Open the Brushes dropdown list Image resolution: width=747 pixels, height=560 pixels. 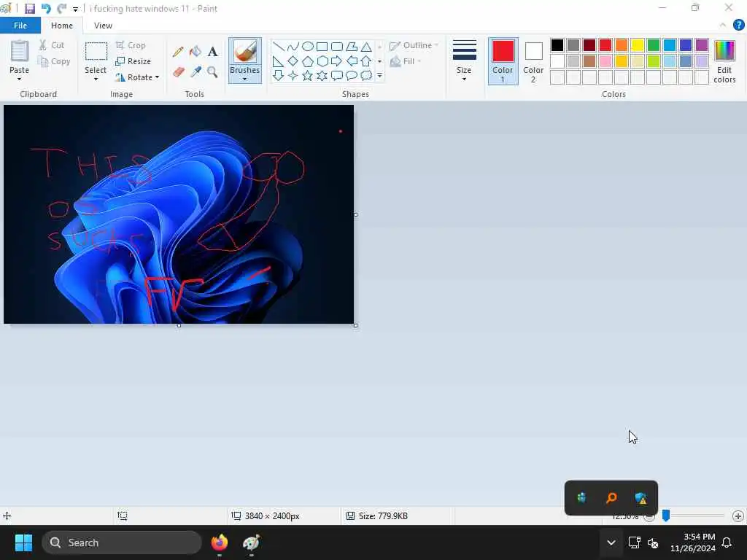[245, 79]
